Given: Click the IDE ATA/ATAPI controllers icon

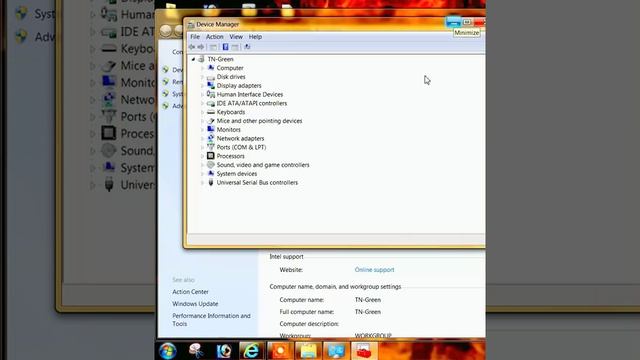Looking at the screenshot, I should 211,103.
